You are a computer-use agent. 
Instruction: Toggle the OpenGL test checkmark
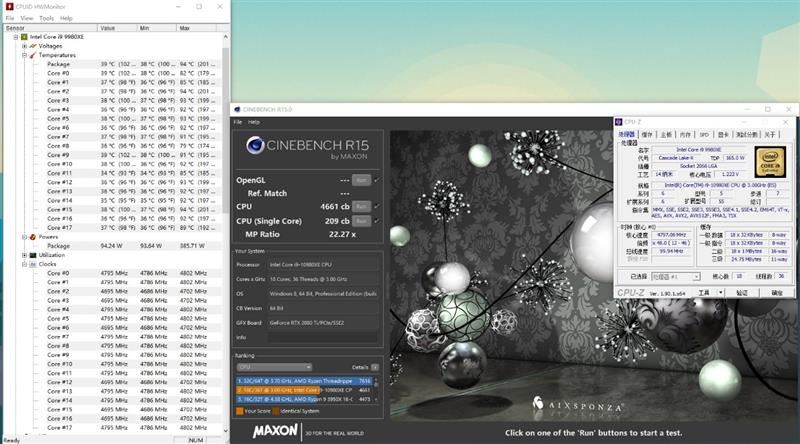pos(377,180)
